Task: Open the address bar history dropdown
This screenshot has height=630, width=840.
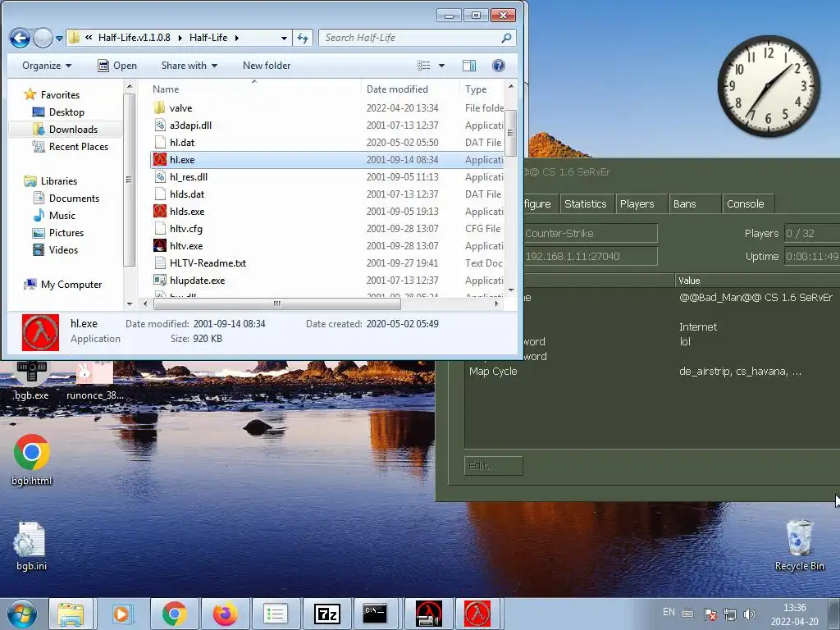Action: click(284, 38)
